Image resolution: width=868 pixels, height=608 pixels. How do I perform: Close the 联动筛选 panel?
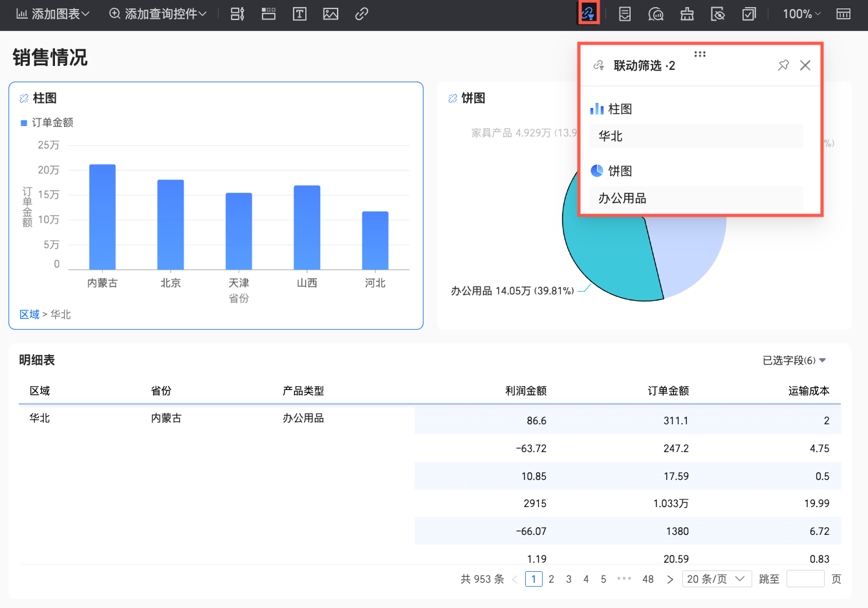tap(805, 65)
